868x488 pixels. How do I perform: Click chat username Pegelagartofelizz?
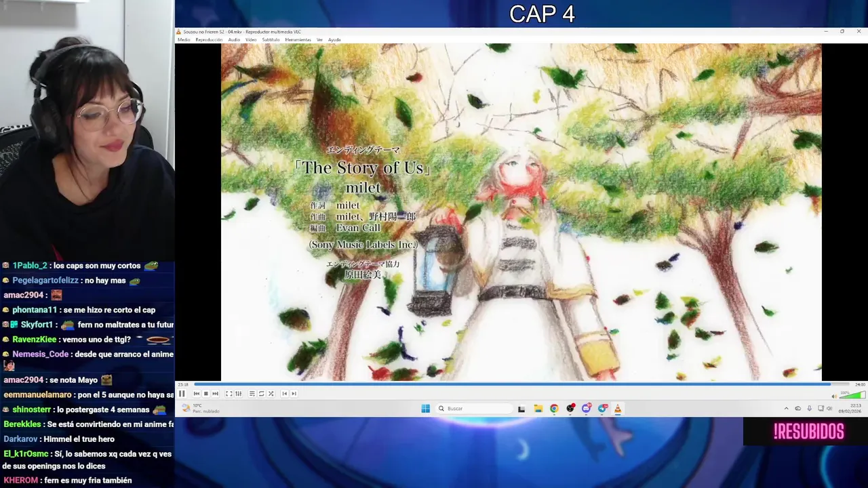pos(45,281)
